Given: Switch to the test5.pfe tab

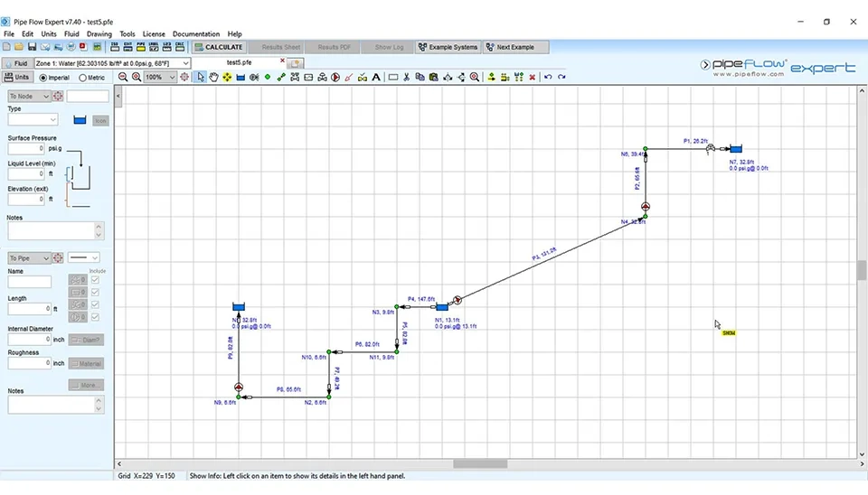Looking at the screenshot, I should pos(241,62).
